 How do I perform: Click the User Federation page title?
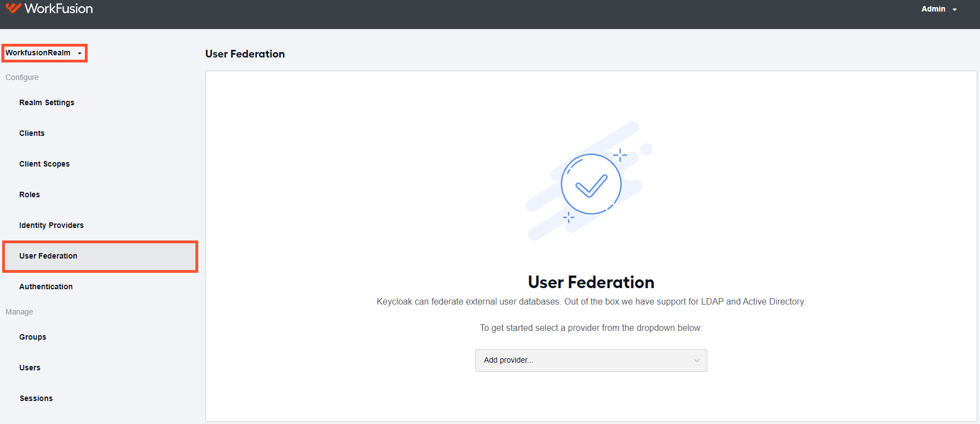point(245,54)
